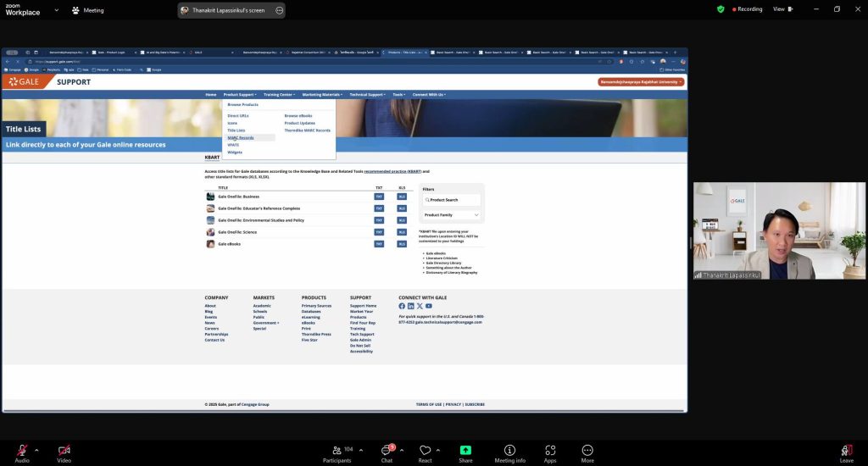This screenshot has height=466, width=868.
Task: Click the Gale OneFile: Business product icon
Action: [x=210, y=197]
